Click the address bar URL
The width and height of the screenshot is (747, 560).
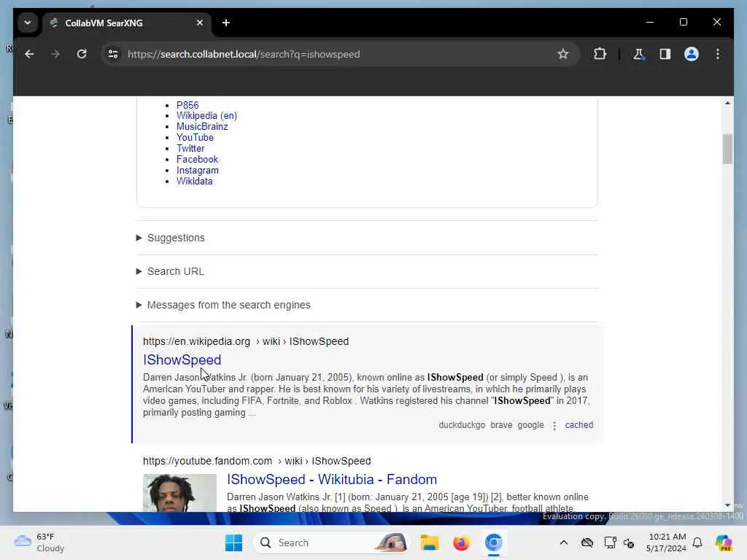coord(244,54)
